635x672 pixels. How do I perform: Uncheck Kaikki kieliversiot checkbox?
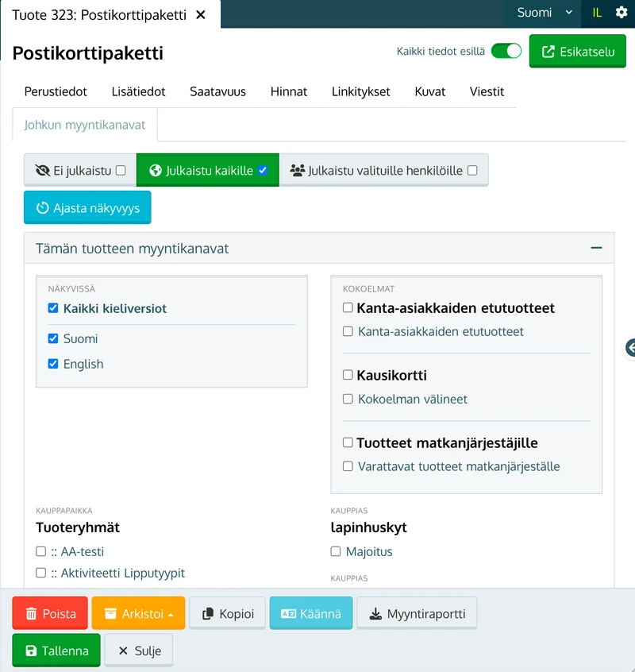[53, 307]
